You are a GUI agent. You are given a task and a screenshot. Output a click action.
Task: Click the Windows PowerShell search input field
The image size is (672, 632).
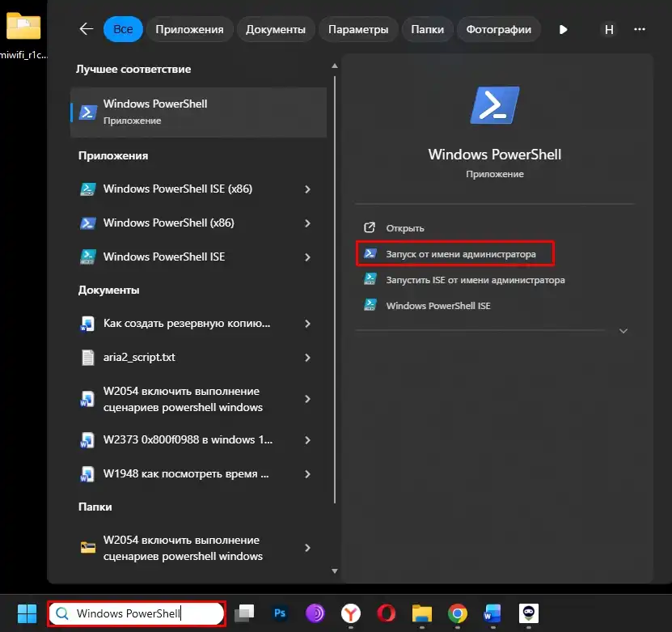pyautogui.click(x=137, y=613)
